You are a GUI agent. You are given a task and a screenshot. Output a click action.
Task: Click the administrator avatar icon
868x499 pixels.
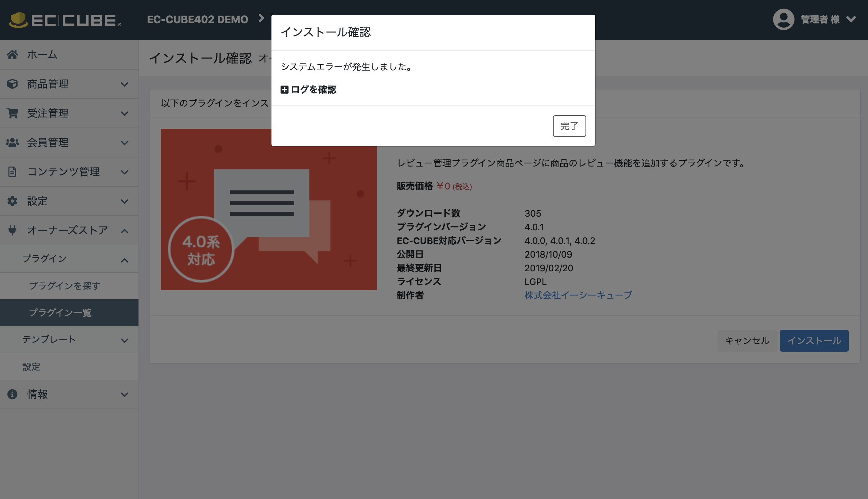click(x=783, y=19)
